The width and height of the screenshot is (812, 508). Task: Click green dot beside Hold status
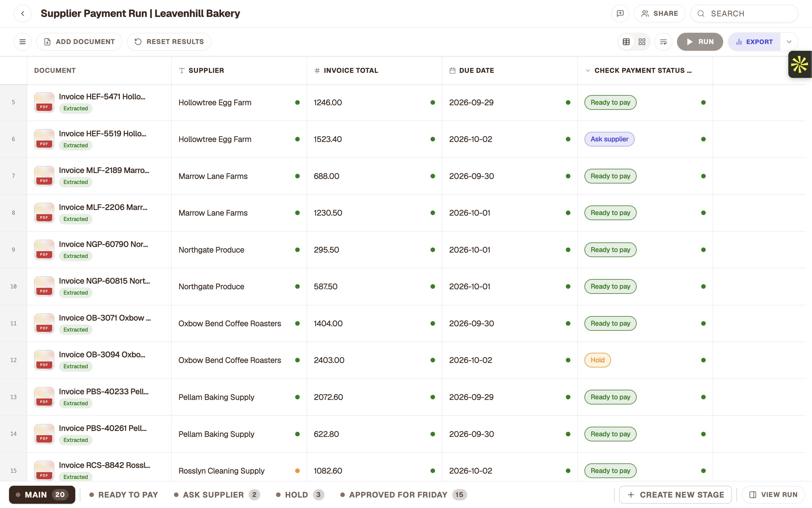(x=703, y=360)
